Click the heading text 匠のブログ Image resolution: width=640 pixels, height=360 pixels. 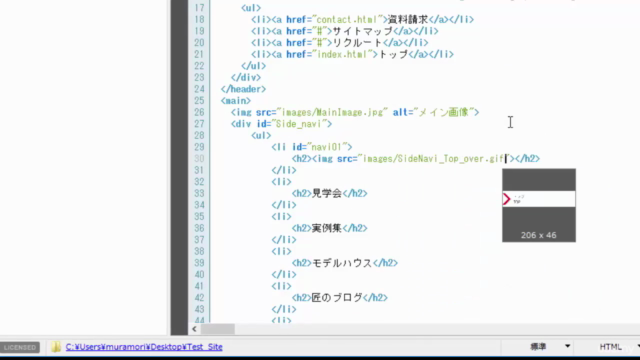pos(337,298)
